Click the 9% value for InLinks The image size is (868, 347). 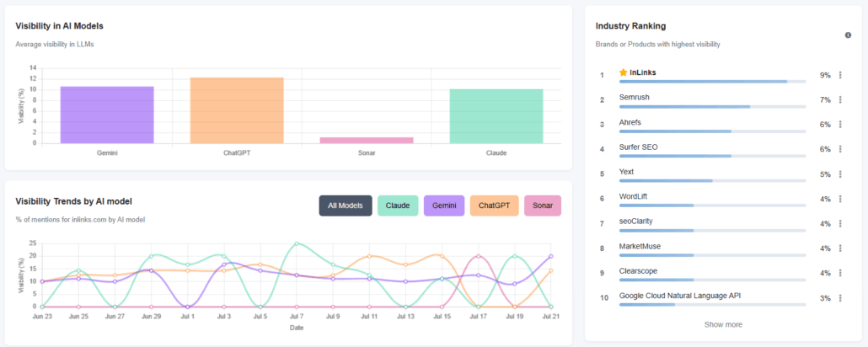pos(825,75)
